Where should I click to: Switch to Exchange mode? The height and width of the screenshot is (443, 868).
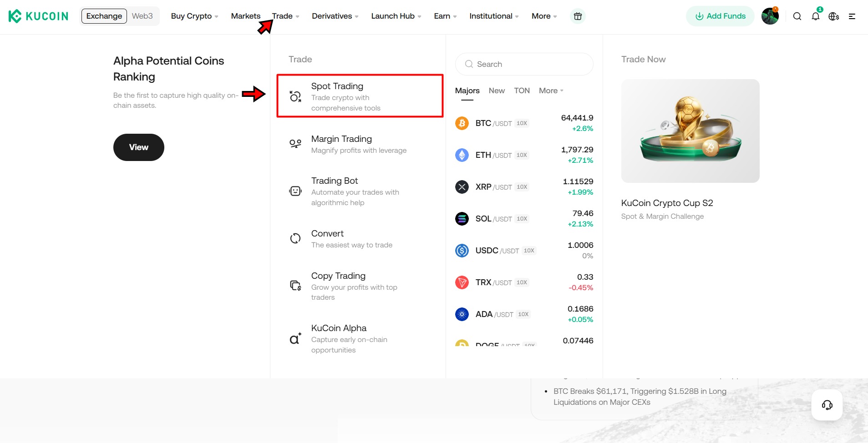click(104, 16)
